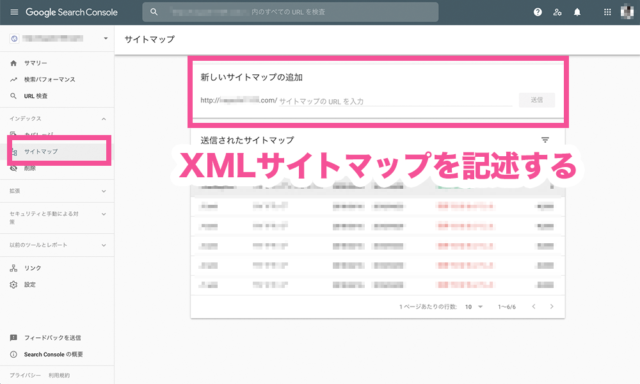Click the 送信されたサイトマップ heading
Viewport: 640px width, 384px height.
[x=247, y=140]
